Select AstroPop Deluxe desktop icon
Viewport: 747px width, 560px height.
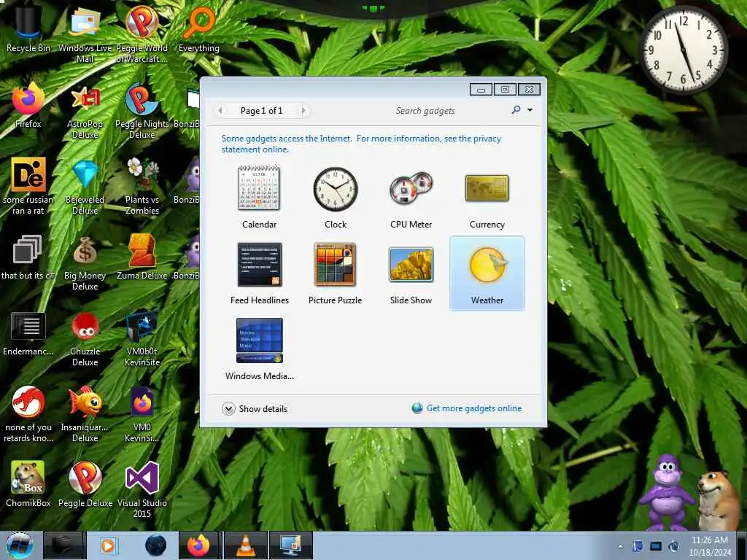[85, 111]
